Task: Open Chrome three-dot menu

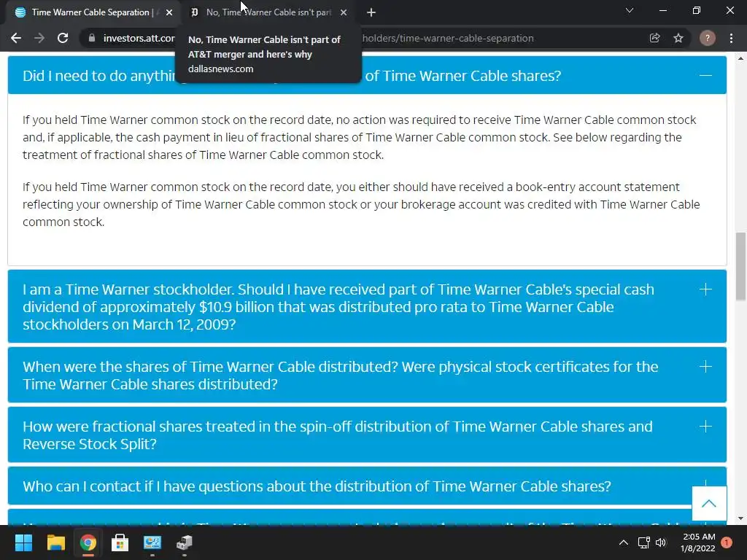Action: (731, 38)
